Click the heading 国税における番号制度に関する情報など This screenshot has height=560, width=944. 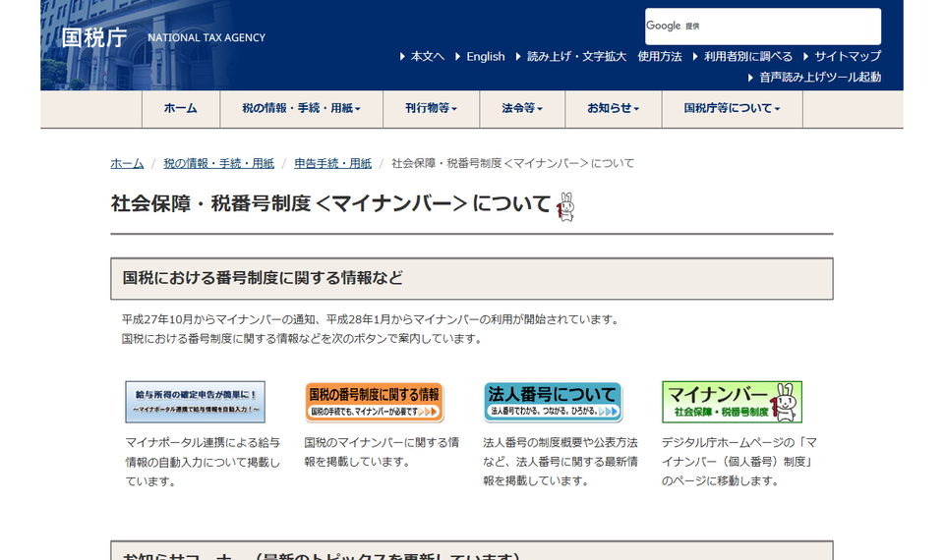pos(263,278)
